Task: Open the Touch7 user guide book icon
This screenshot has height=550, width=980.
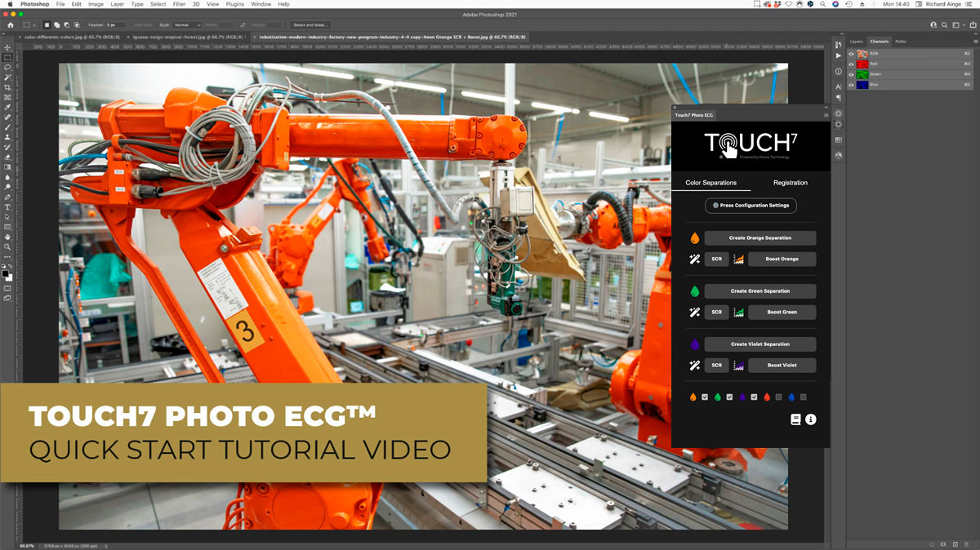Action: point(795,419)
